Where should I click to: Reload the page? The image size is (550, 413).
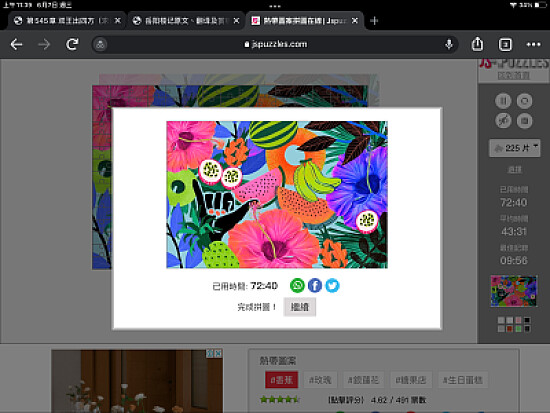72,44
